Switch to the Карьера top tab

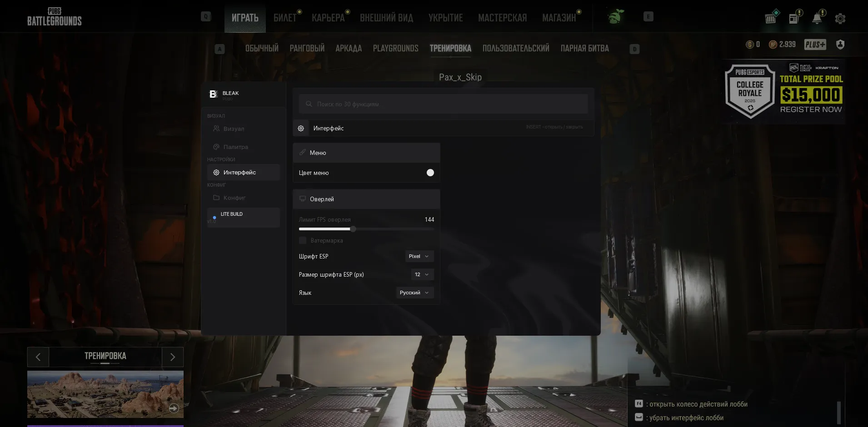pos(328,18)
